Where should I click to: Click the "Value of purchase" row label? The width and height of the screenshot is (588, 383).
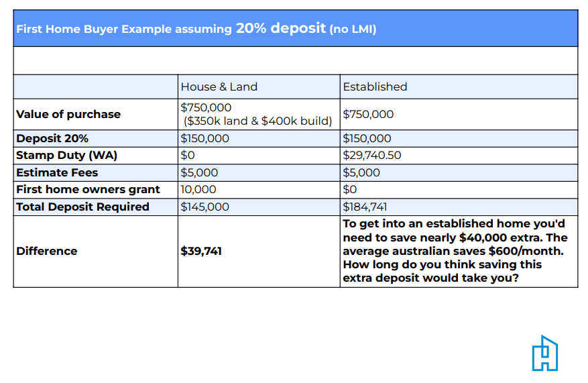click(68, 114)
